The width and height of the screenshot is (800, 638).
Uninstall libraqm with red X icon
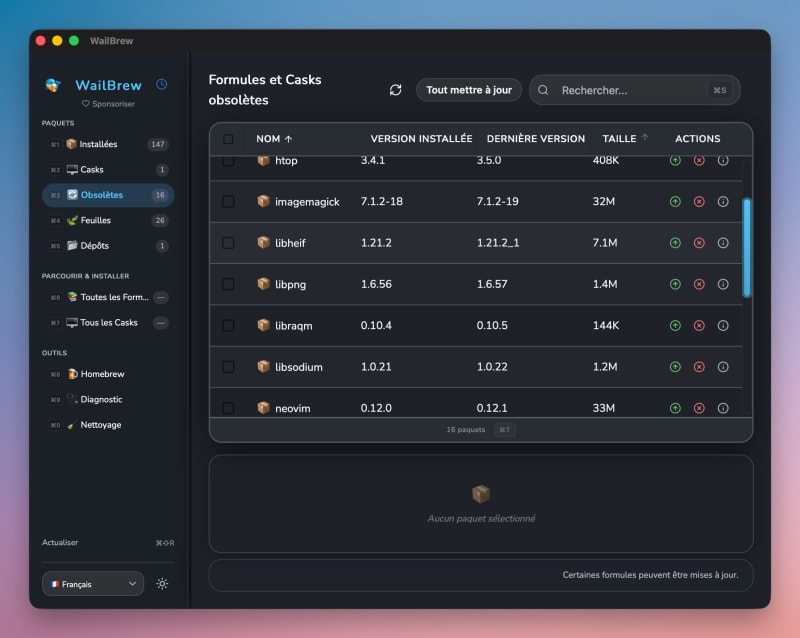click(x=699, y=326)
